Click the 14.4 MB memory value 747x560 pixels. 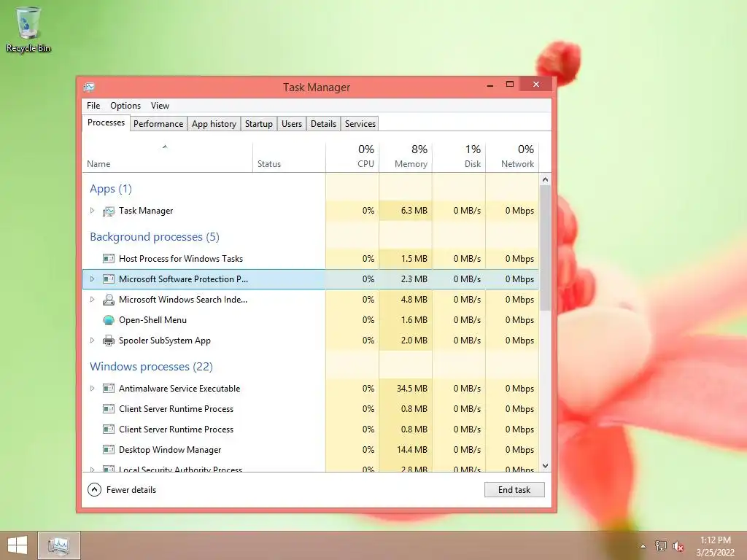pyautogui.click(x=412, y=450)
